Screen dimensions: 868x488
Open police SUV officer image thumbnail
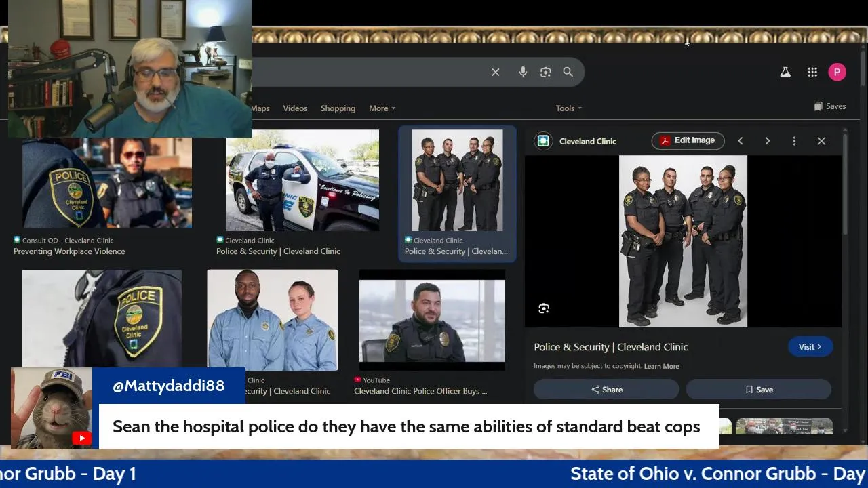click(302, 180)
